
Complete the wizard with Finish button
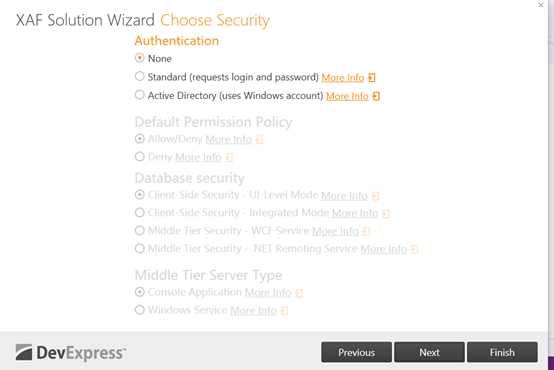coord(502,352)
